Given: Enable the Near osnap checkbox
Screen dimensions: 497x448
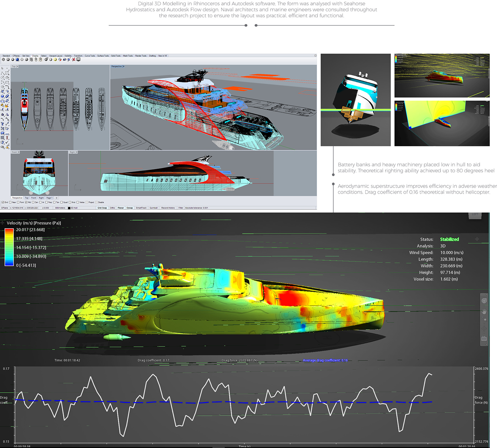Looking at the screenshot, I should (x=10, y=202).
